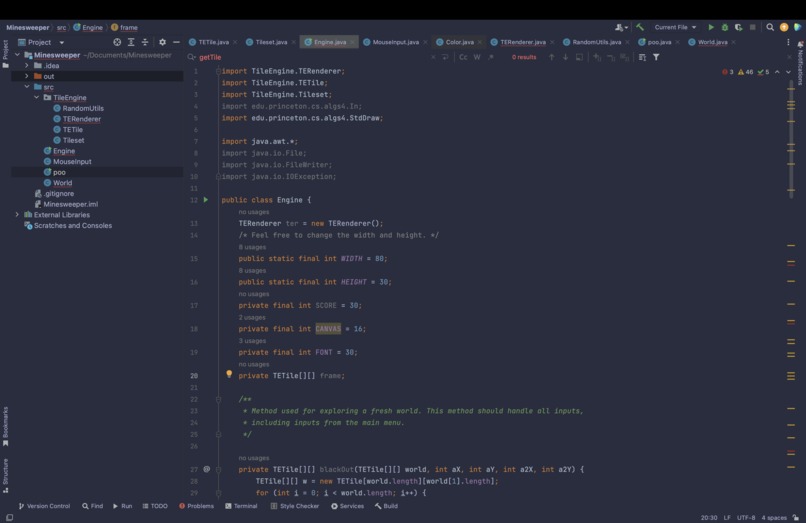Collapse the Minesweeper root folder
The height and width of the screenshot is (523, 806).
coord(17,55)
